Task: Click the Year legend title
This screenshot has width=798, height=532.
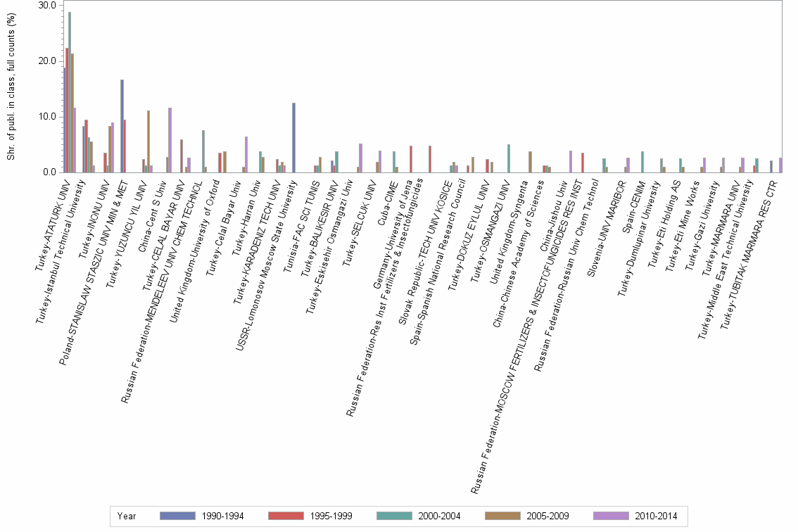Action: click(x=127, y=516)
